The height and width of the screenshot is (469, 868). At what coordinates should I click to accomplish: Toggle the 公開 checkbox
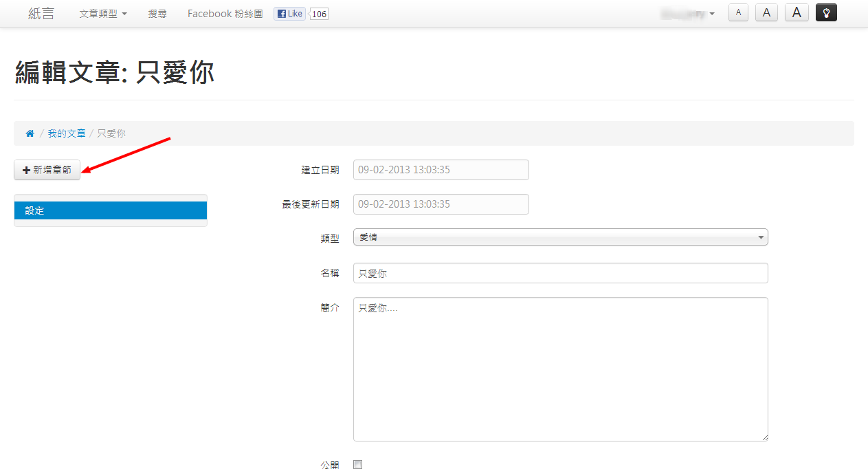tap(357, 465)
